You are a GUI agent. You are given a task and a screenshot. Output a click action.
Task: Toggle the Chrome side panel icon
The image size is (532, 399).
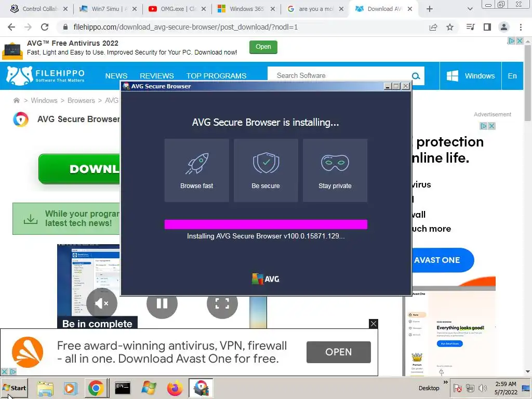pyautogui.click(x=487, y=27)
